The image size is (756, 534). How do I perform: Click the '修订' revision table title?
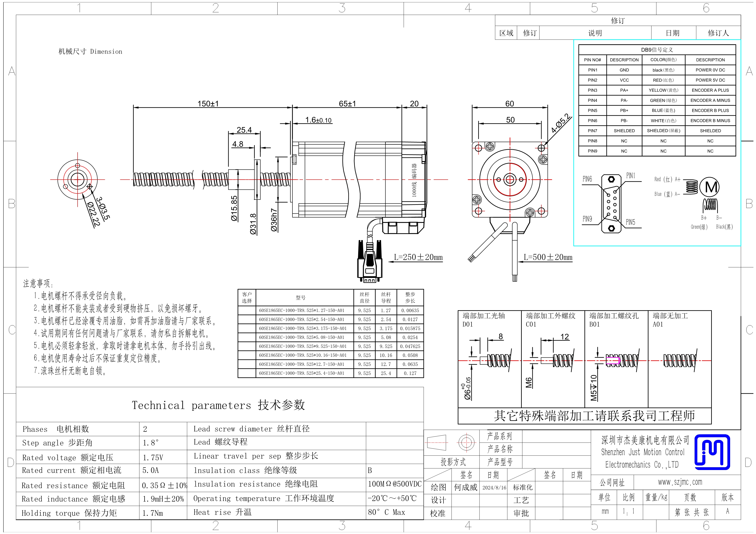click(x=618, y=21)
